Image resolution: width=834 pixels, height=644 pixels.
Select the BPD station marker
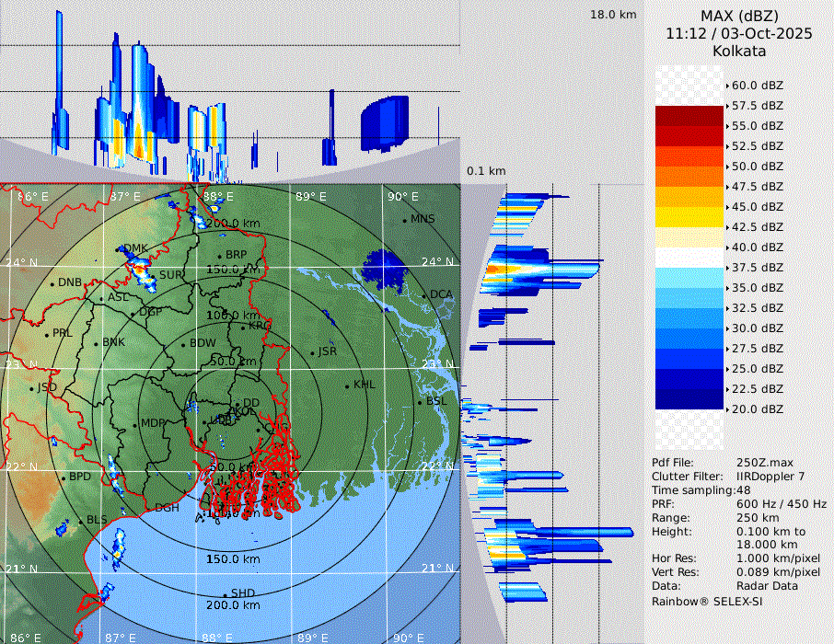click(x=63, y=477)
